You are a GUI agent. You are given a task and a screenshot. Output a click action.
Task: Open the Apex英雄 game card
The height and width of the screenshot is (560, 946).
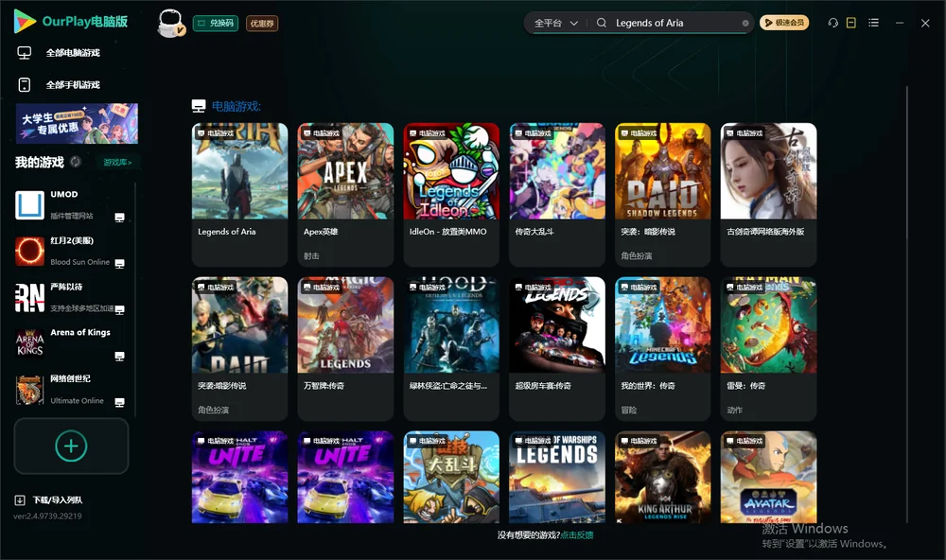[x=345, y=194]
